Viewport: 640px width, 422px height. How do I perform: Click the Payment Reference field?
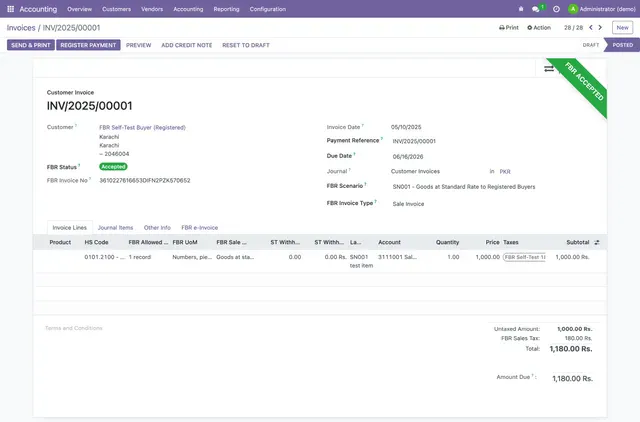(x=414, y=141)
